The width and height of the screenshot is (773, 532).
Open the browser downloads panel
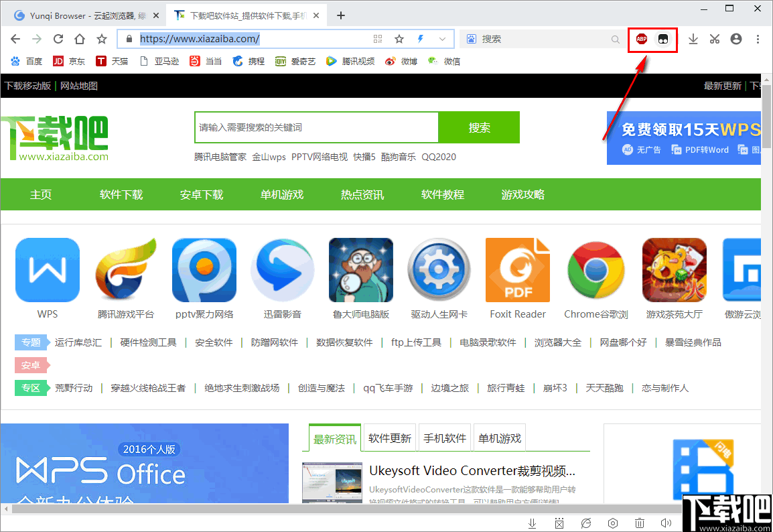pos(693,39)
